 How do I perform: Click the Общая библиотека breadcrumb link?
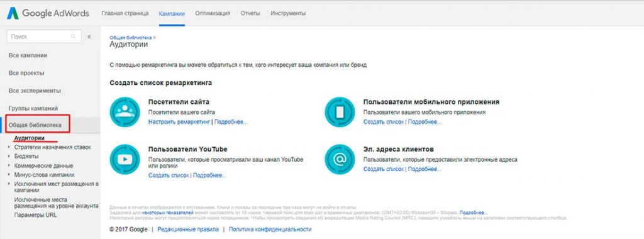(x=131, y=37)
